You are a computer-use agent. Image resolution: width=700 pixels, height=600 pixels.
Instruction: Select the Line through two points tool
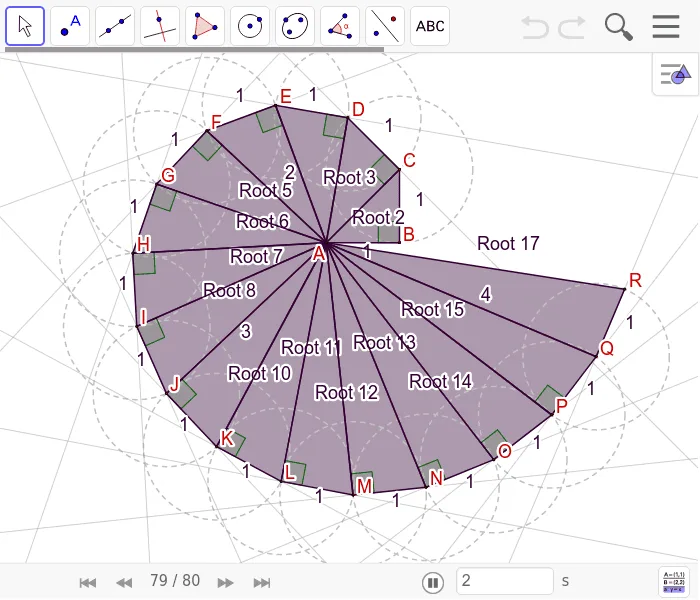pos(115,26)
